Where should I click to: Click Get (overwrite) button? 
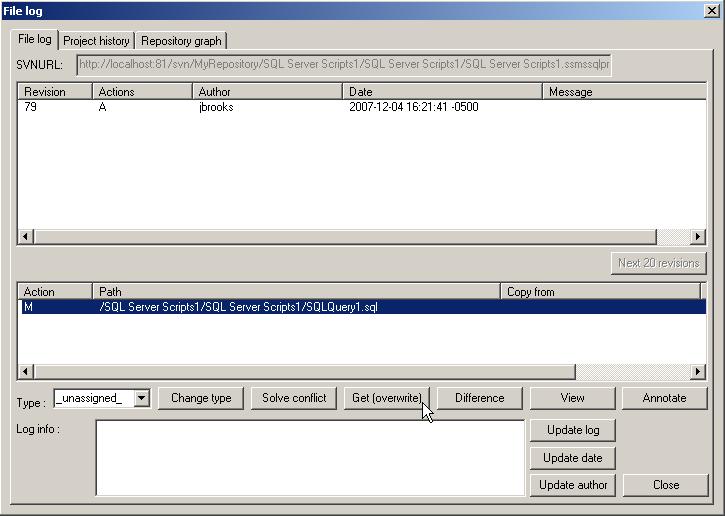point(387,398)
